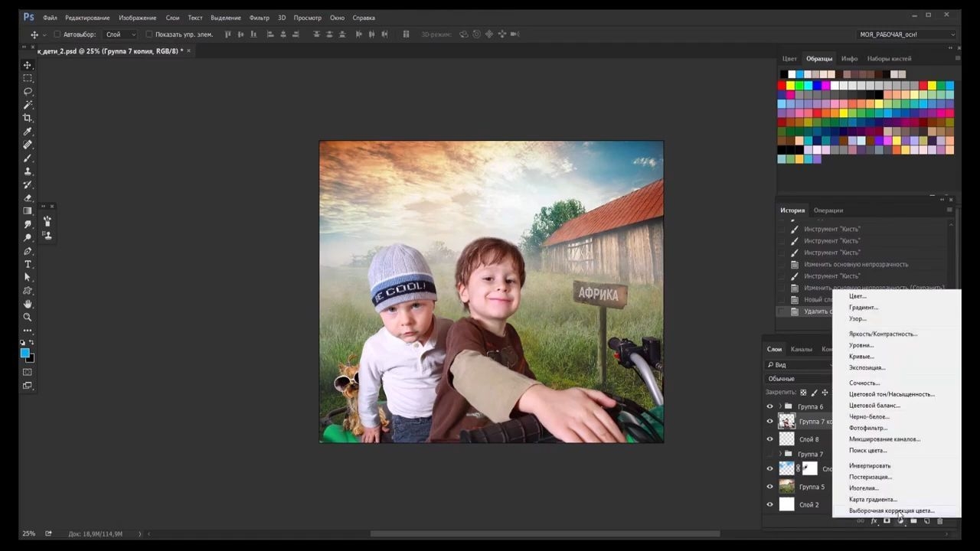Choose Уровни... from the adjustment menu
Viewport: 980px width, 551px height.
click(x=861, y=345)
